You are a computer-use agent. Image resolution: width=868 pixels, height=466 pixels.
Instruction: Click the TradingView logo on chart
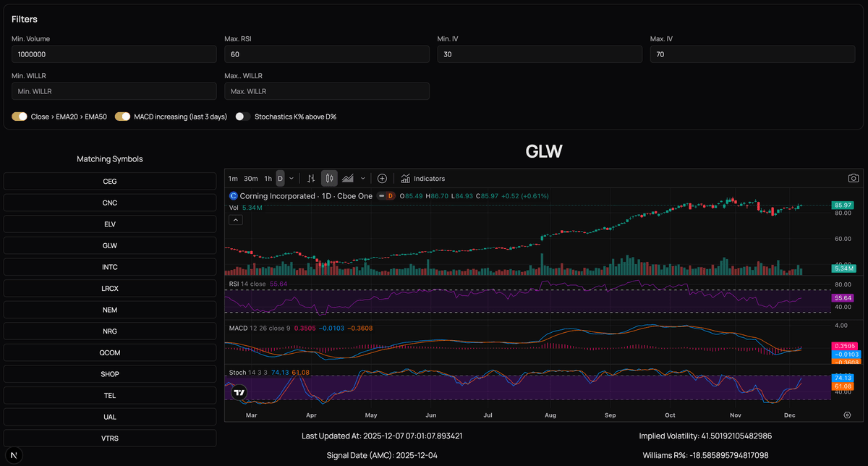tap(239, 392)
